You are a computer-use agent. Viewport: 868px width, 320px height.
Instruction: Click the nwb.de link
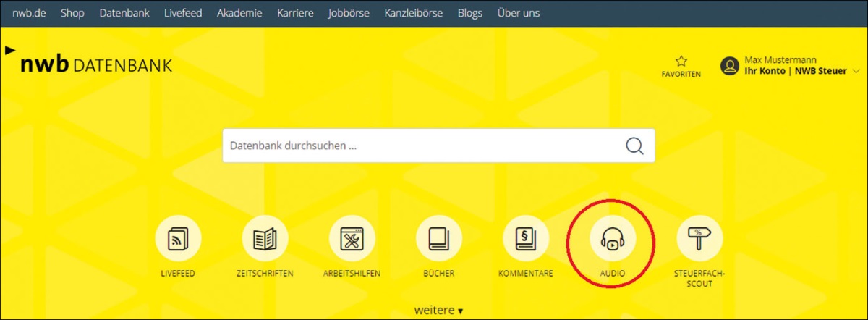tap(29, 13)
